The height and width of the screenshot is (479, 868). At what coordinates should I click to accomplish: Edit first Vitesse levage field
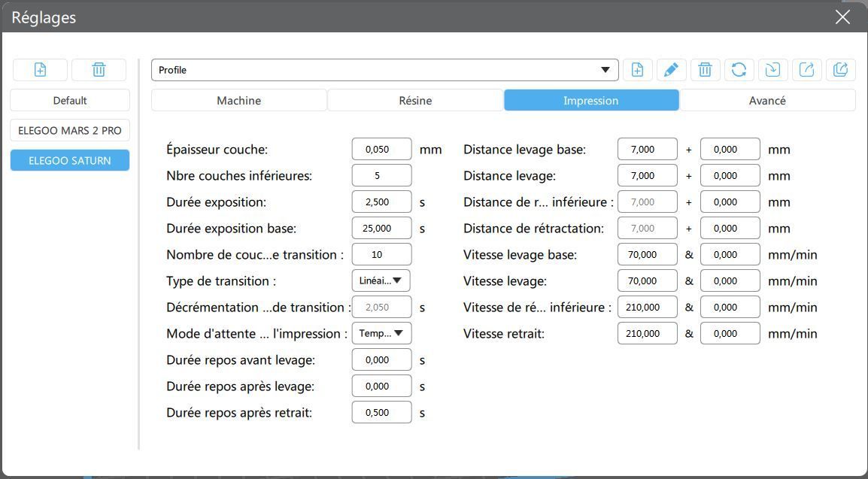click(x=647, y=281)
